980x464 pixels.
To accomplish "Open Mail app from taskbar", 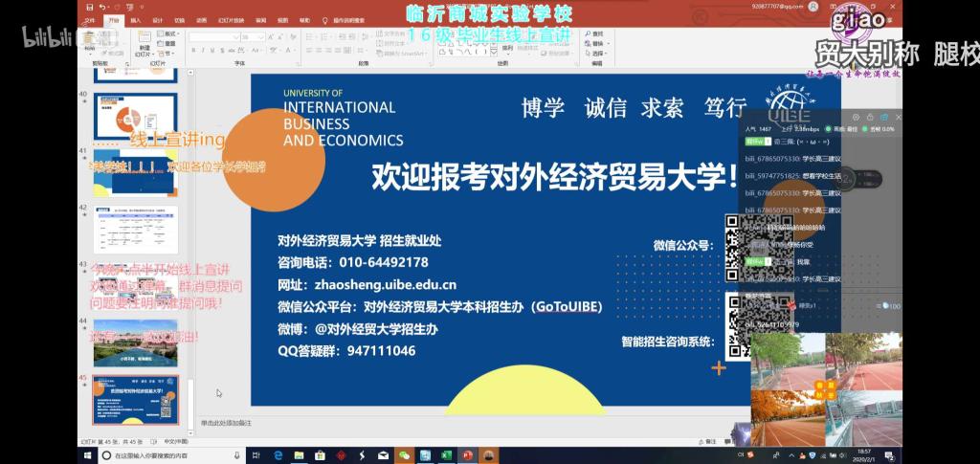I will [x=383, y=455].
